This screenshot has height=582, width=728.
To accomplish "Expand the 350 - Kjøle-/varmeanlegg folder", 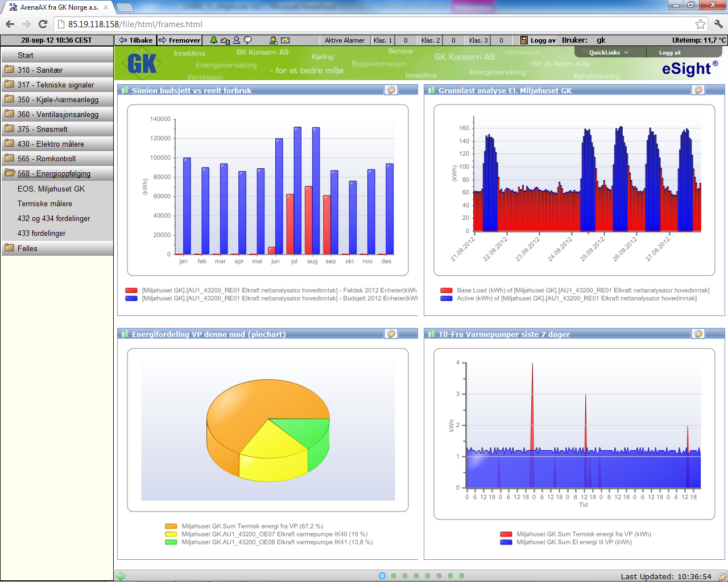I will (57, 99).
